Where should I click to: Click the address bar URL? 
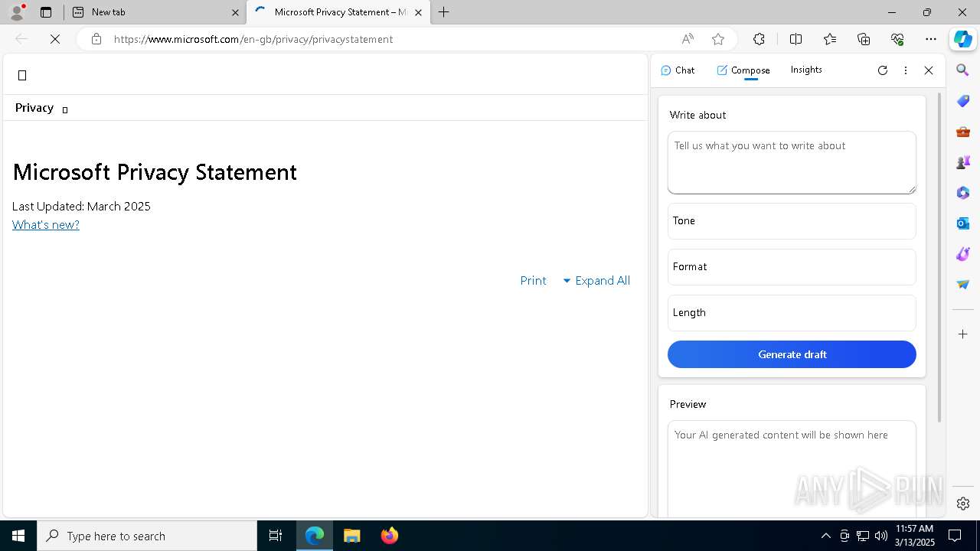[253, 39]
